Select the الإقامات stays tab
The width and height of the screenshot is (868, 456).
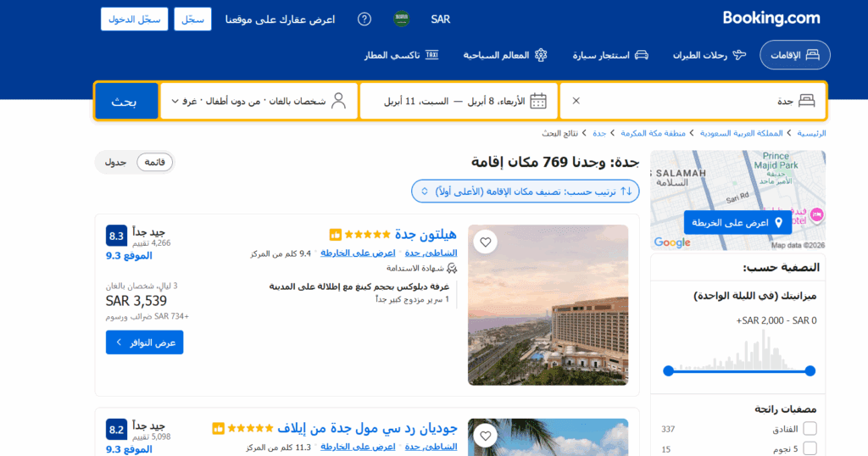(795, 55)
